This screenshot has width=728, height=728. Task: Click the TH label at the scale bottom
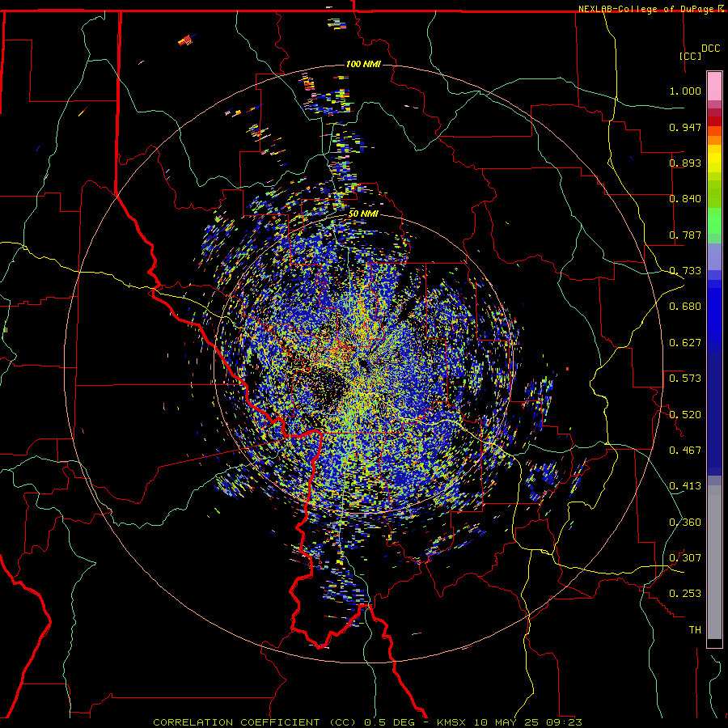695,630
